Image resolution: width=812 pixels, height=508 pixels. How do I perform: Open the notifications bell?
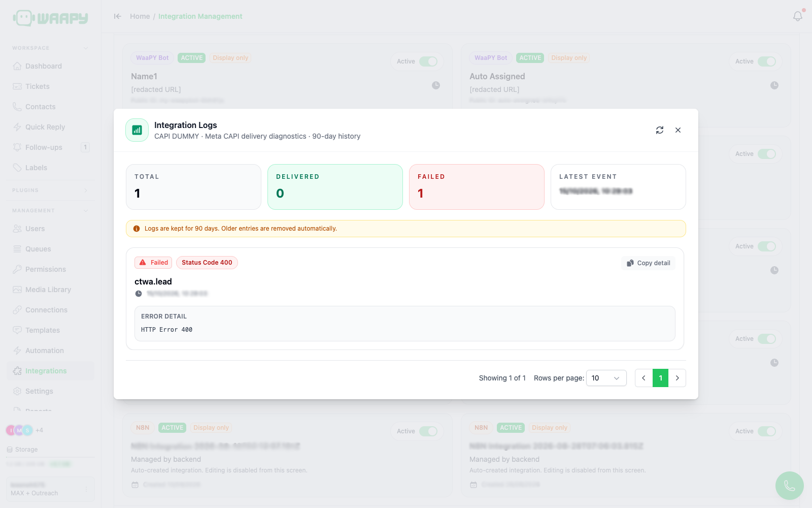tap(798, 16)
